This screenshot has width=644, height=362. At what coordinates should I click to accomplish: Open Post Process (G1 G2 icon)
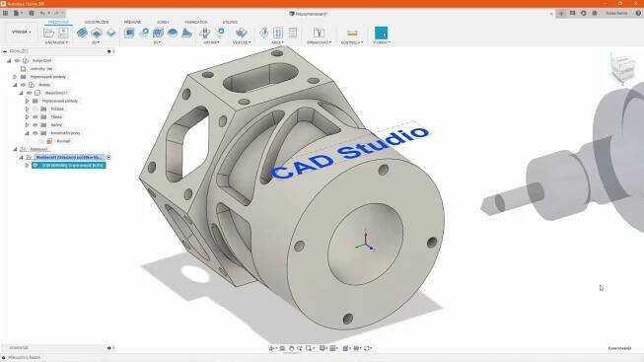[x=278, y=33]
